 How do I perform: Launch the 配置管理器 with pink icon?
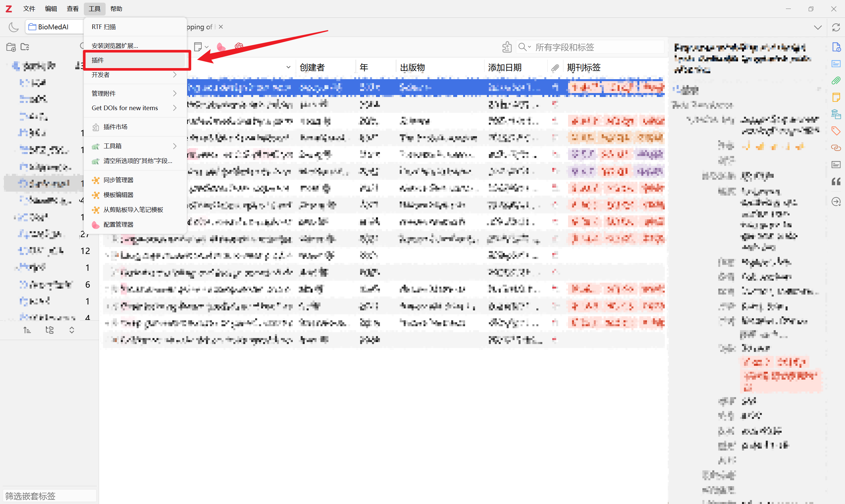118,225
